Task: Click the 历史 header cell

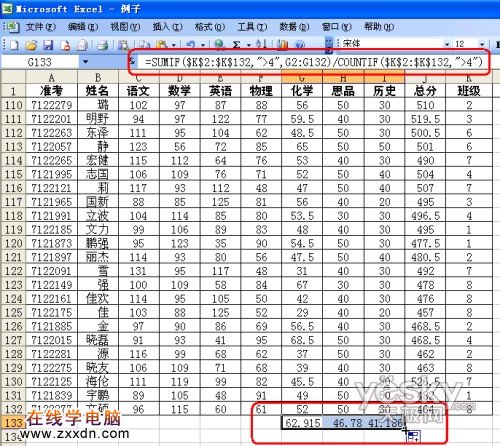Action: coord(384,91)
